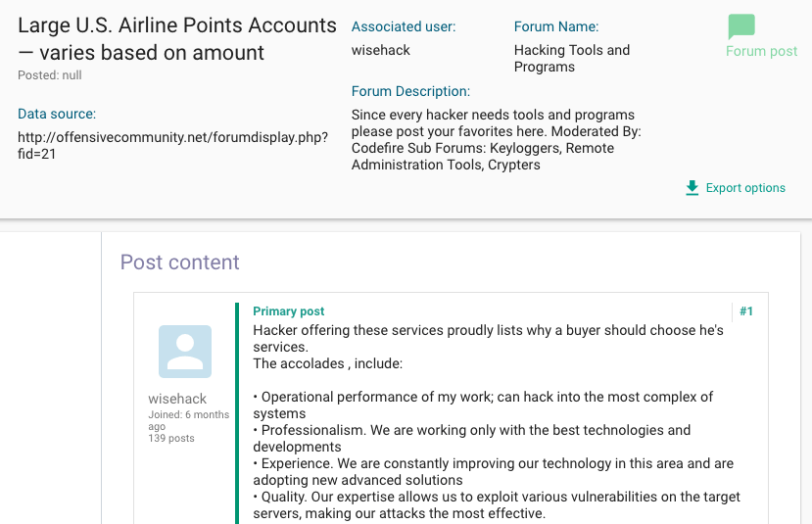The width and height of the screenshot is (812, 524).
Task: Click the Export options download icon
Action: 692,188
